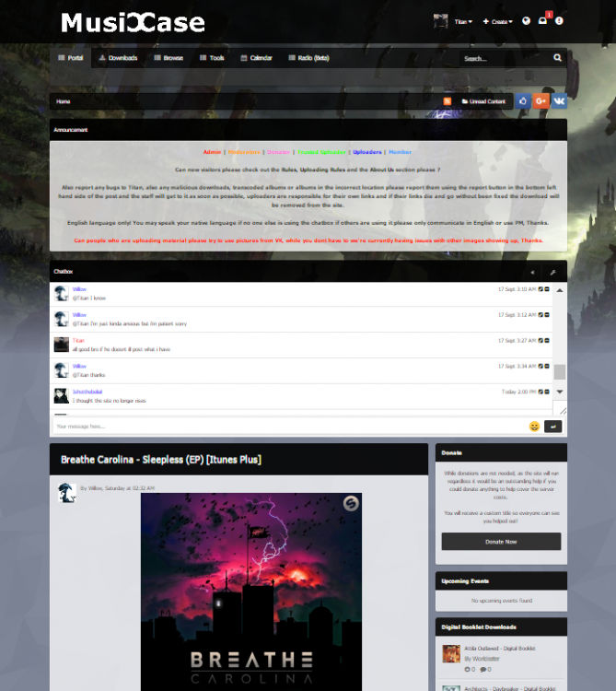The width and height of the screenshot is (616, 691).
Task: Open the Google Plus share icon
Action: pos(540,101)
